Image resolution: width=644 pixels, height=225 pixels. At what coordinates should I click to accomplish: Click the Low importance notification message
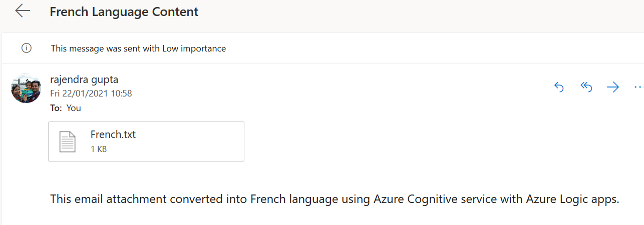click(138, 48)
